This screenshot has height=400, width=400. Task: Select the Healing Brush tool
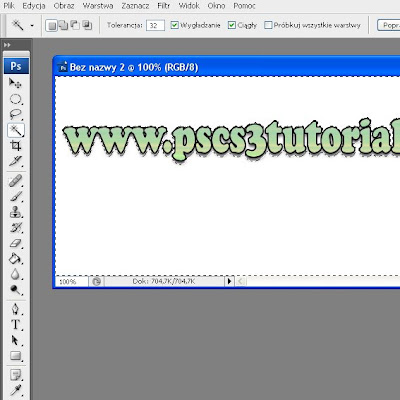point(15,181)
